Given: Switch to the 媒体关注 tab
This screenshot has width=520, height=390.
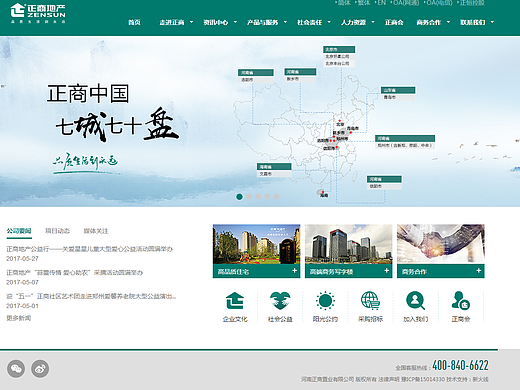Looking at the screenshot, I should pyautogui.click(x=96, y=231).
